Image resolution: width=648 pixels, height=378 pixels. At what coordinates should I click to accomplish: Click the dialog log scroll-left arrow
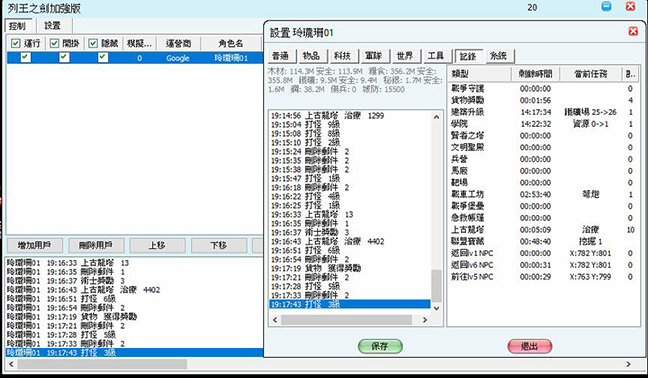[275, 320]
